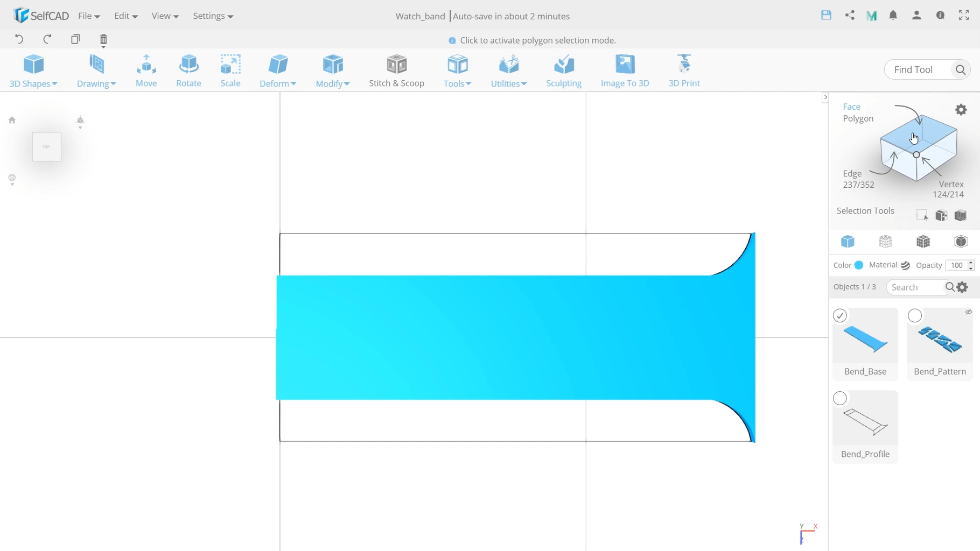
Task: Open the Drawing tools dropdown
Action: coord(96,70)
